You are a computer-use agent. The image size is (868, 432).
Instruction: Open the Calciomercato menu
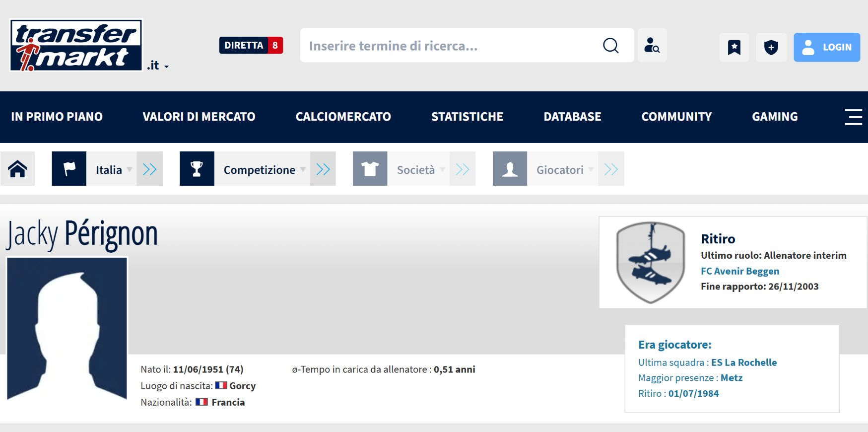[x=343, y=117]
